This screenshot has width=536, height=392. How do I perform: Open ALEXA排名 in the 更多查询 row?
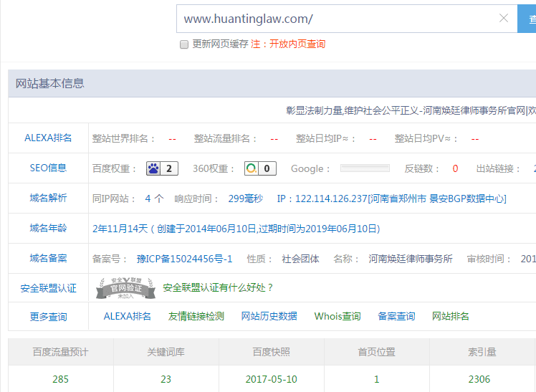(127, 316)
